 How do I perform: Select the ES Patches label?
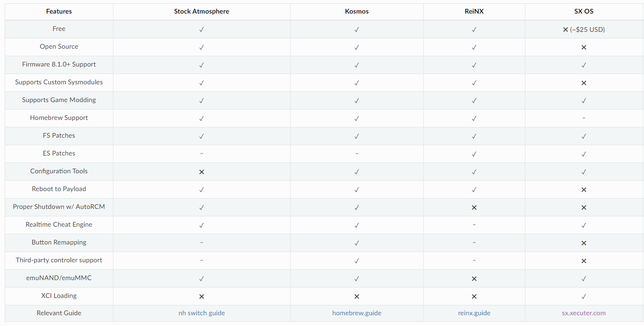[59, 153]
